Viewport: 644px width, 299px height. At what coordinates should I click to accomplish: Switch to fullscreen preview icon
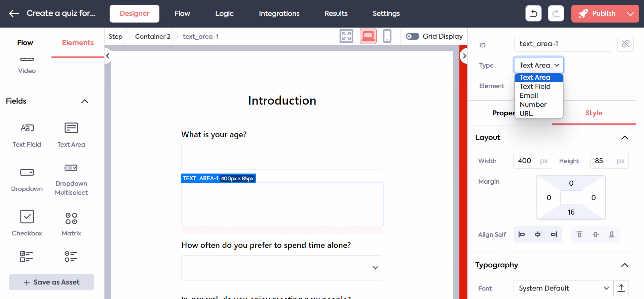[346, 36]
